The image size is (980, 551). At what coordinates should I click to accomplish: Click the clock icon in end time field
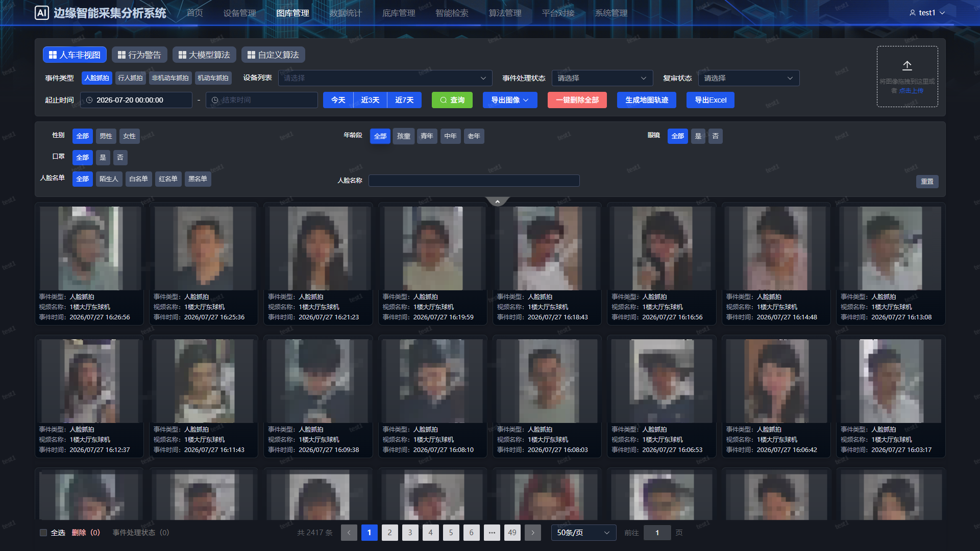(x=215, y=100)
